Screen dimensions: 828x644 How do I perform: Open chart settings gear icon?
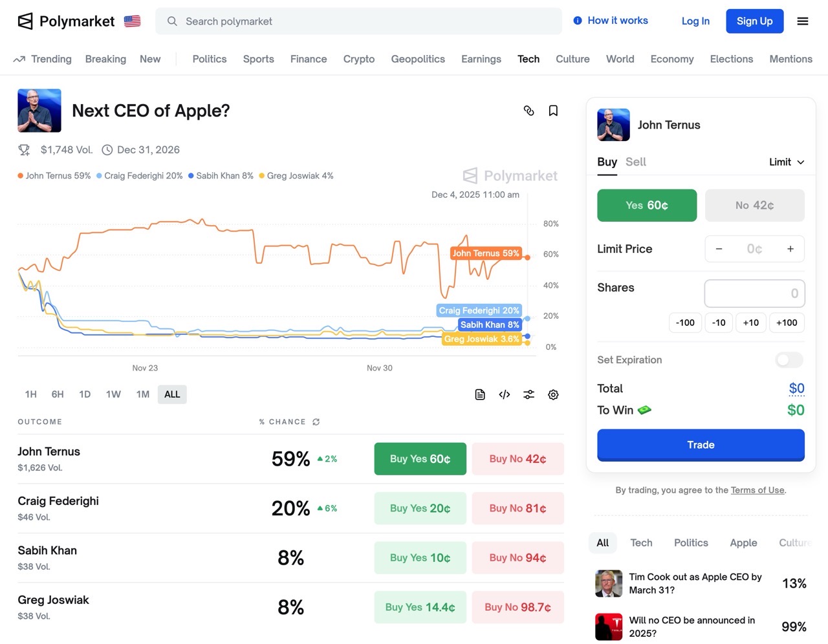553,394
